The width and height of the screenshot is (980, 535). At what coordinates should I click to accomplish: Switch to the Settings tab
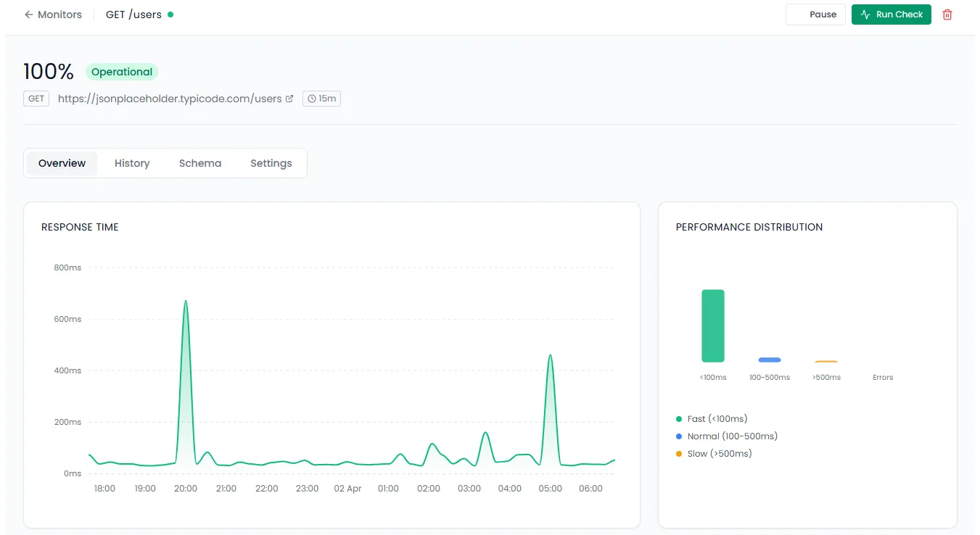click(271, 163)
